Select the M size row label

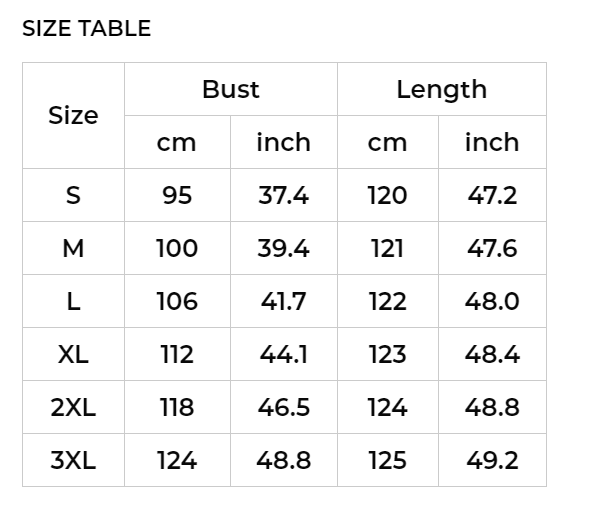(x=73, y=248)
